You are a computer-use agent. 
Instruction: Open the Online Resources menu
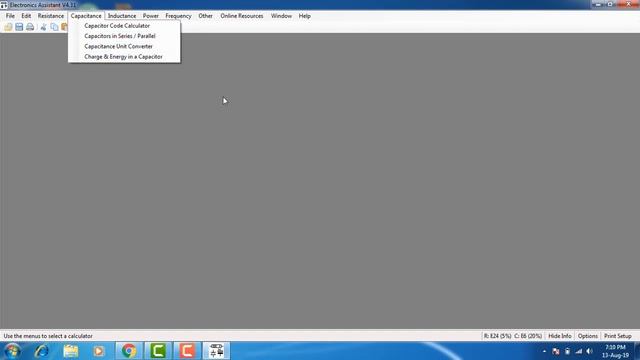pyautogui.click(x=242, y=16)
